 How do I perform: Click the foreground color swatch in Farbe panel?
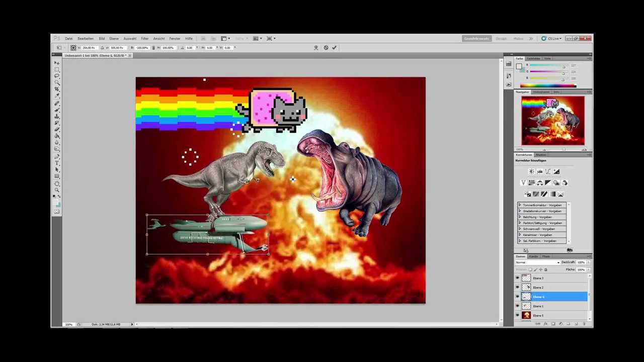coord(519,66)
